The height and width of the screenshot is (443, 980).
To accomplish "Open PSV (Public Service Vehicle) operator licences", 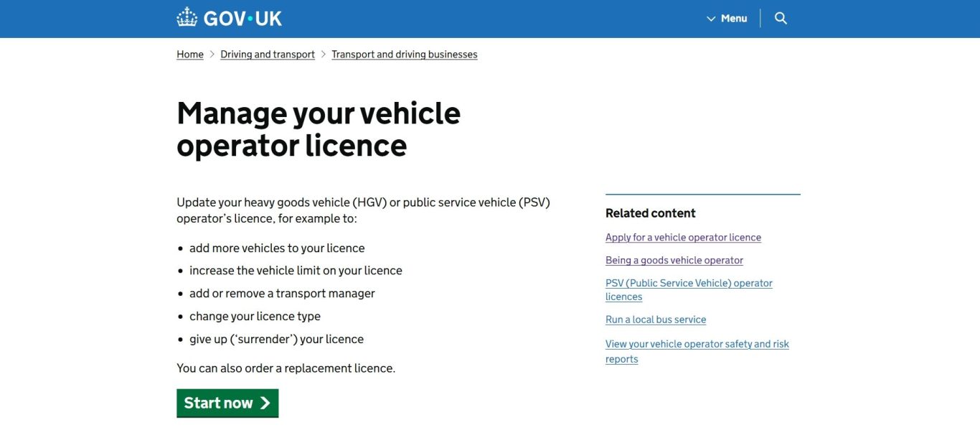I will (689, 284).
